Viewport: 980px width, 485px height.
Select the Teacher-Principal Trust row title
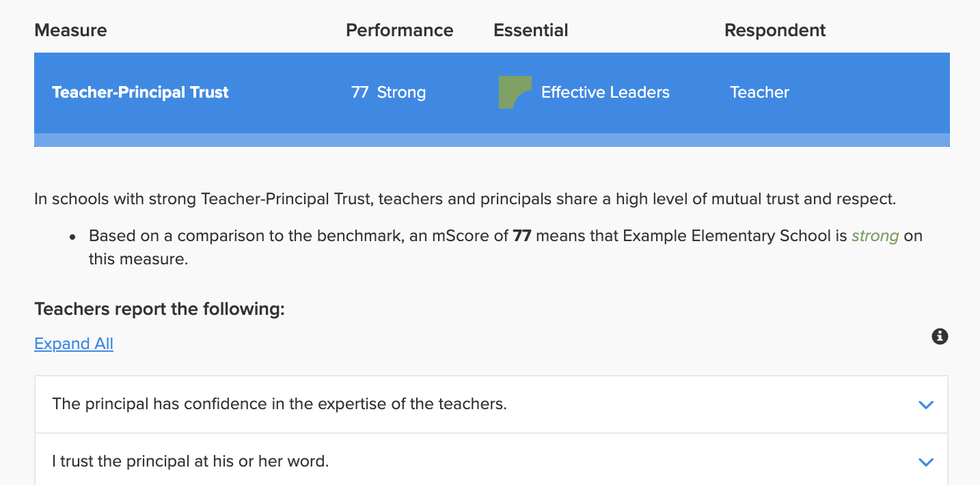(140, 92)
